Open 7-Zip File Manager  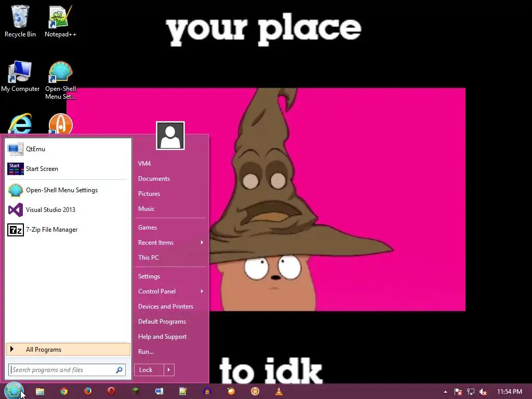[68, 230]
